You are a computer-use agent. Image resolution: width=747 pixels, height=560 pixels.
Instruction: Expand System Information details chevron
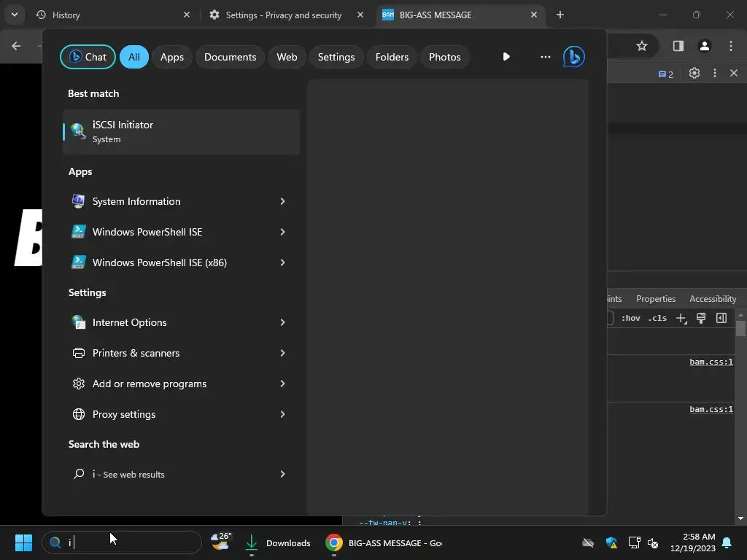point(282,201)
